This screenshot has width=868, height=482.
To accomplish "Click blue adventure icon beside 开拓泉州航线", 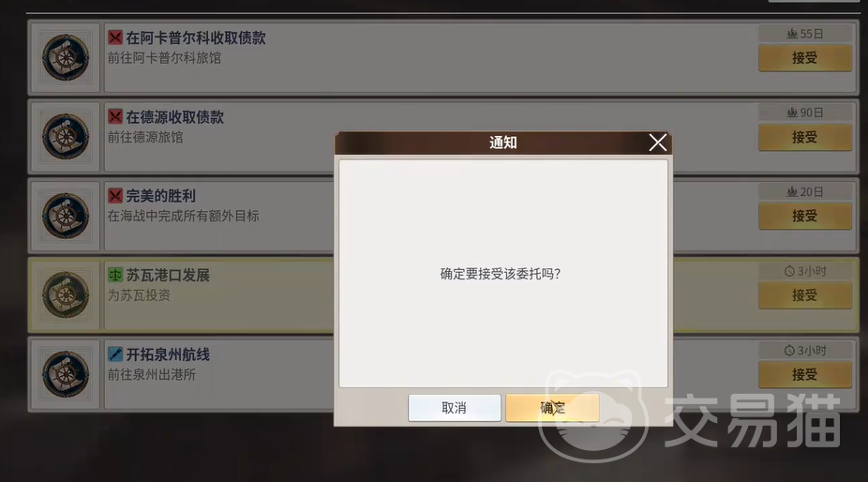I will click(x=115, y=354).
